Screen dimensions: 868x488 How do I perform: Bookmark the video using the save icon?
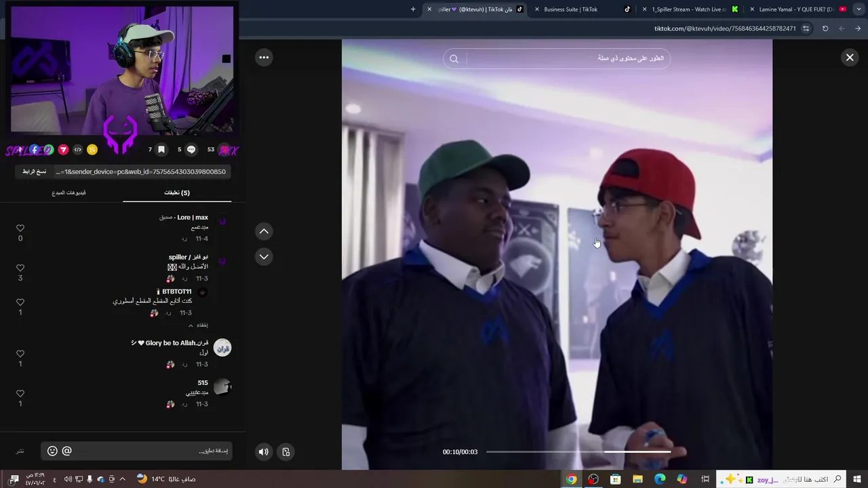tap(161, 150)
